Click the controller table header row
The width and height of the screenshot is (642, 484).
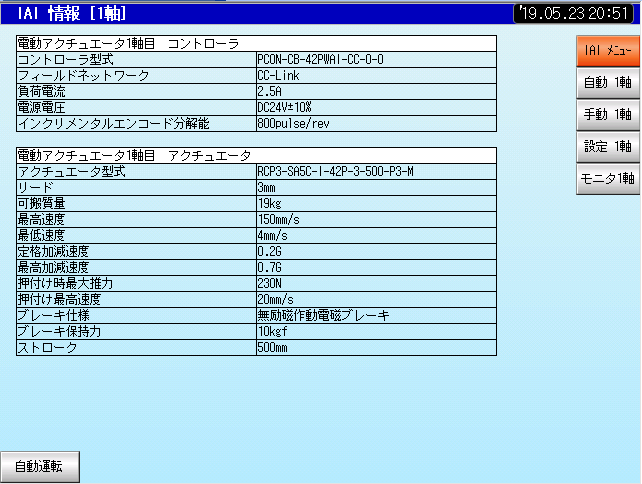click(x=256, y=43)
